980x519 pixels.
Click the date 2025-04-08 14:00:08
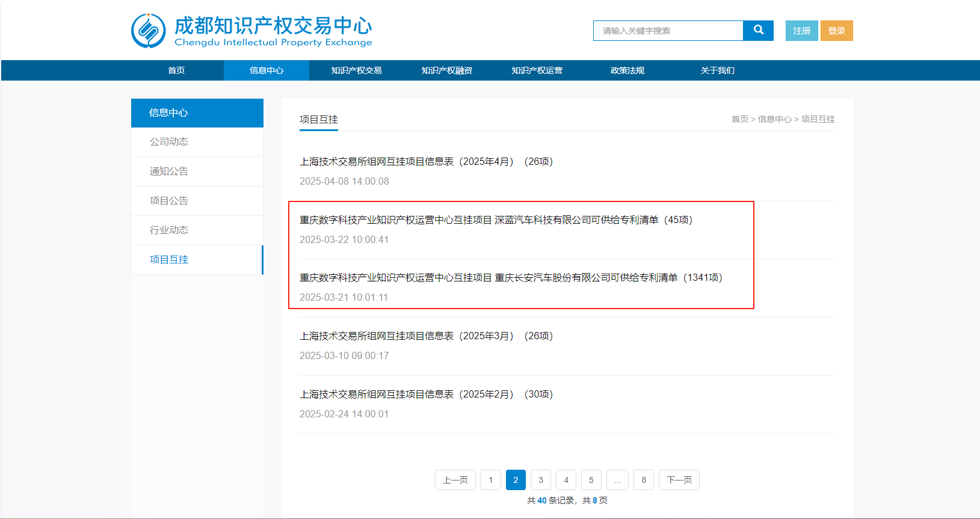click(344, 182)
